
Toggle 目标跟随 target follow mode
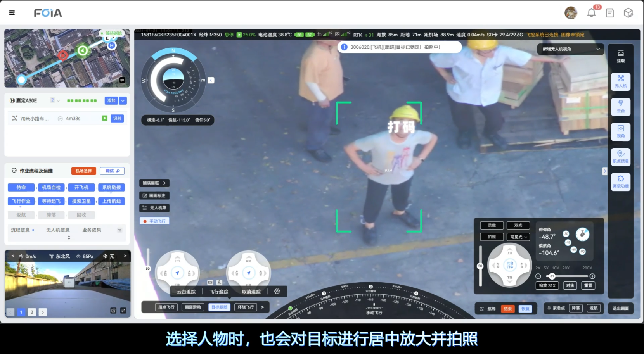[220, 307]
